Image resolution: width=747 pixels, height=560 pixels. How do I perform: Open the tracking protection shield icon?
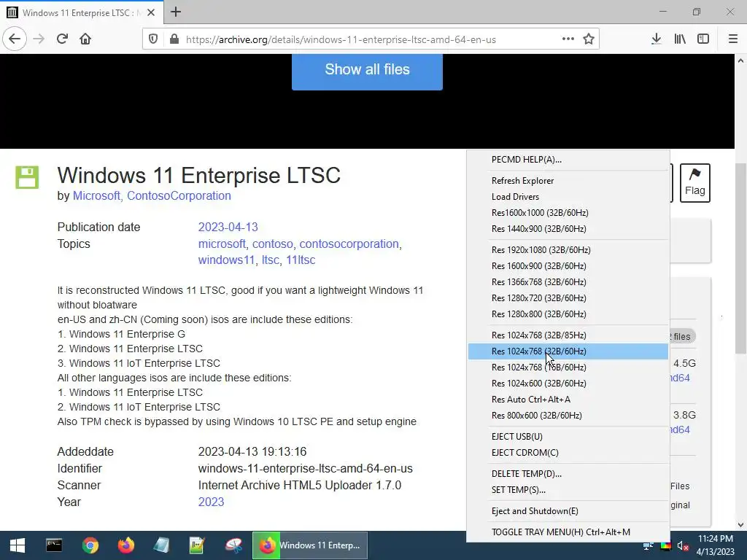coord(153,39)
